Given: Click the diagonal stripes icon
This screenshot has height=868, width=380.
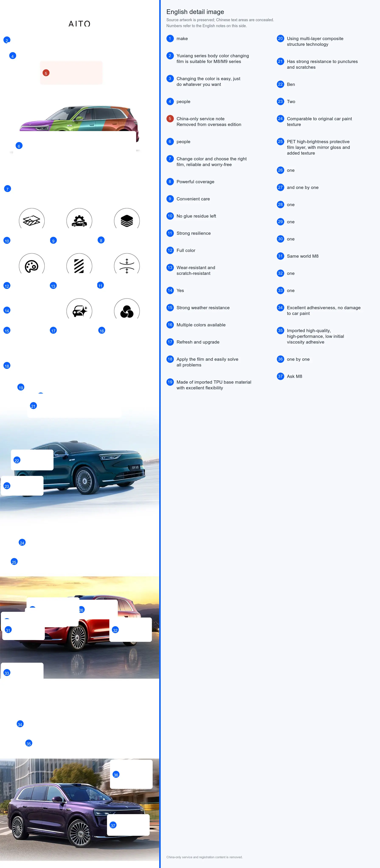Looking at the screenshot, I should click(79, 266).
